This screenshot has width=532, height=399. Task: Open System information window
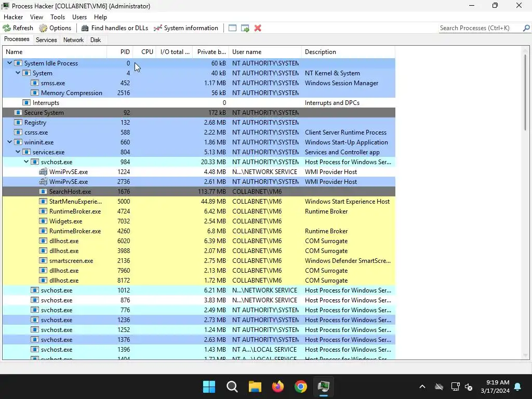click(186, 28)
